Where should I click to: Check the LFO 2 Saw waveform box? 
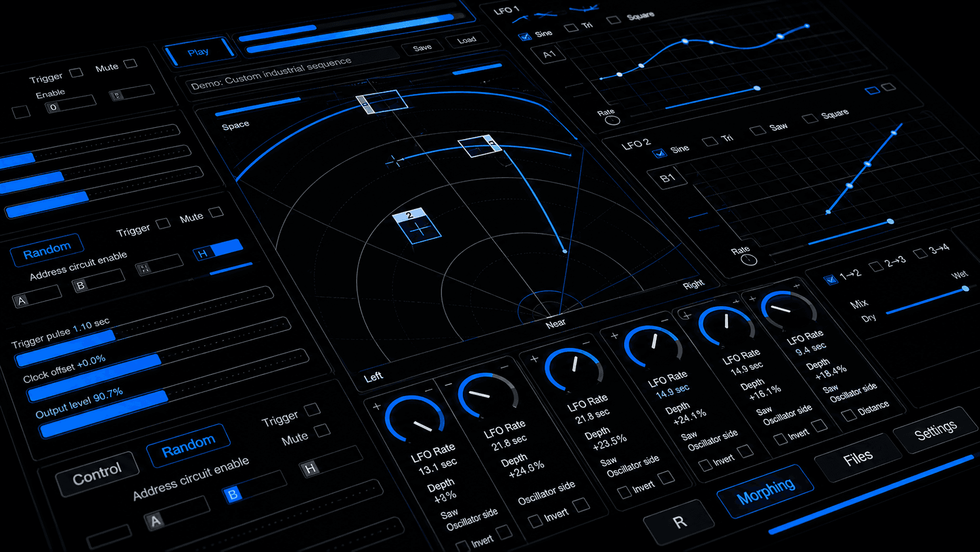(x=757, y=130)
